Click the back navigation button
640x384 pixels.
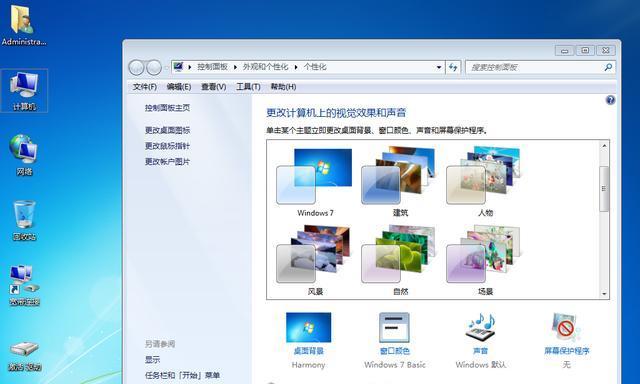(136, 67)
